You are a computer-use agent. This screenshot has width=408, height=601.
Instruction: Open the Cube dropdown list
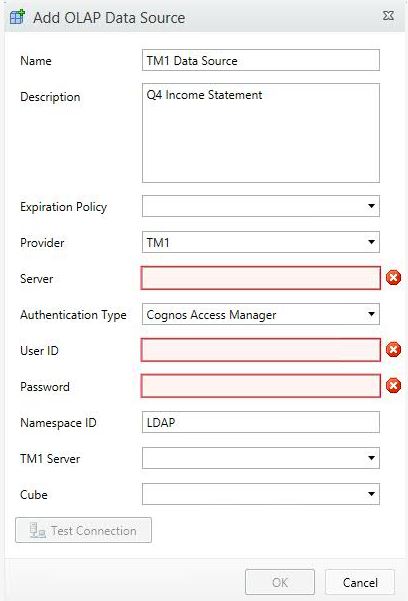click(x=261, y=494)
